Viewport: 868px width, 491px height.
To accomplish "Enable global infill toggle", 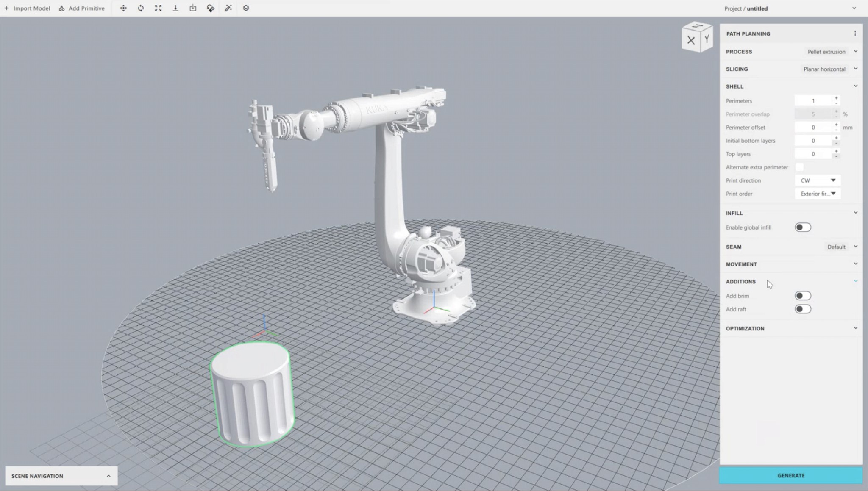I will [x=803, y=227].
